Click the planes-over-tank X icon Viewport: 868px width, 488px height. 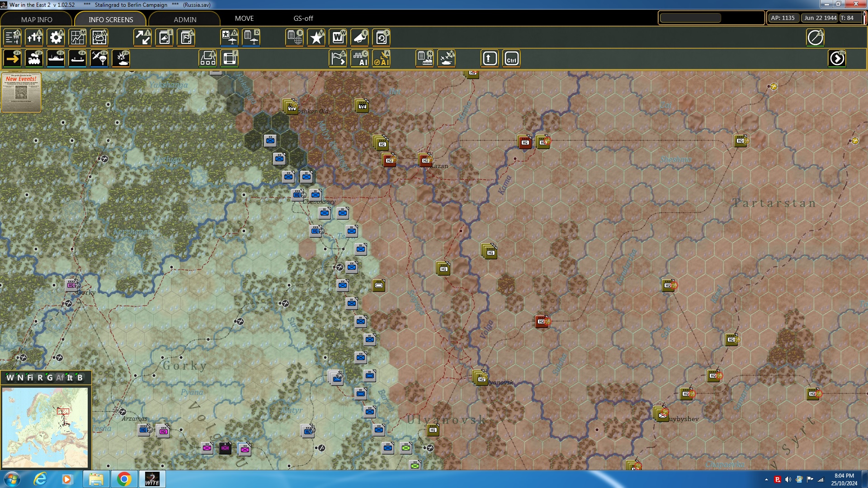(447, 58)
